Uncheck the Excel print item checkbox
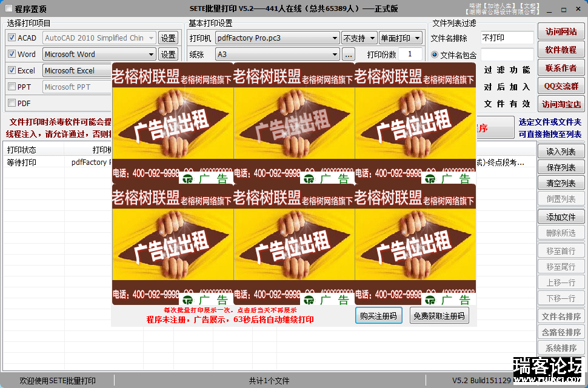Screen dimensions: 588x388 [x=12, y=70]
